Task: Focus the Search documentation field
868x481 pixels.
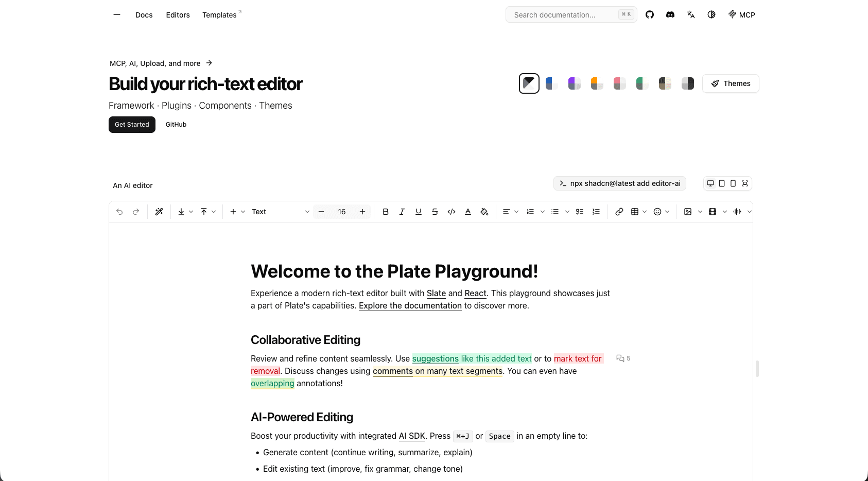Action: tap(571, 14)
